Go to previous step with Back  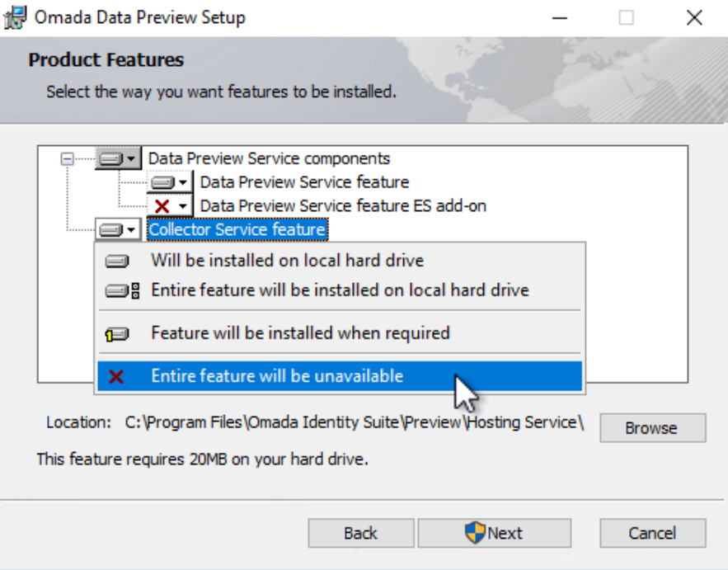[361, 533]
